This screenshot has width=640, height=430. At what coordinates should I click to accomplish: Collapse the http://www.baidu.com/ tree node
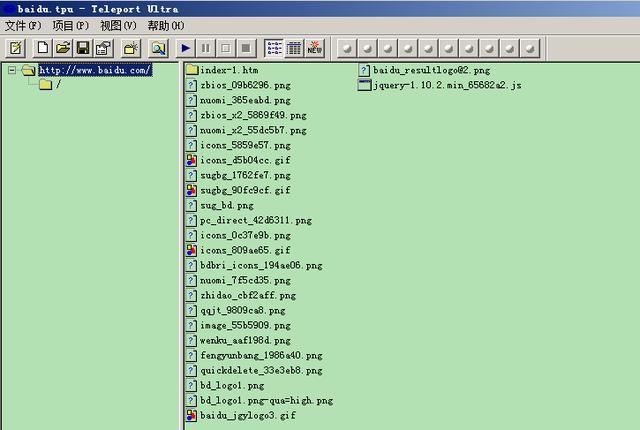click(12, 70)
